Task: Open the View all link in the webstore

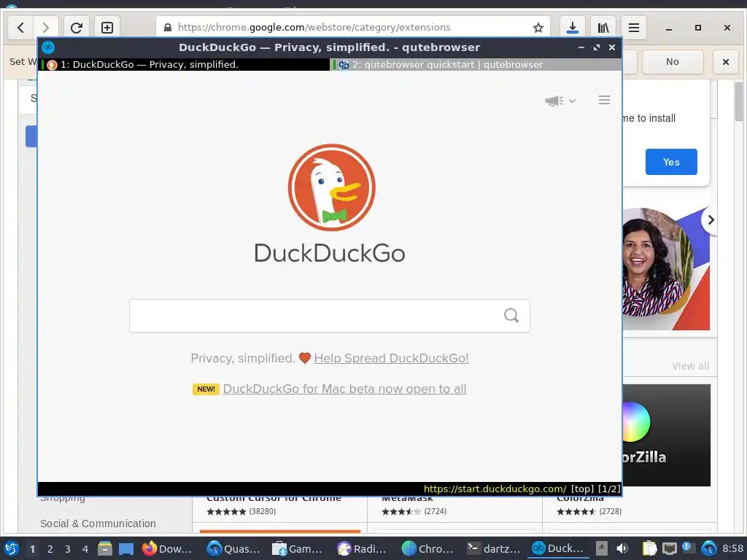Action: 690,366
